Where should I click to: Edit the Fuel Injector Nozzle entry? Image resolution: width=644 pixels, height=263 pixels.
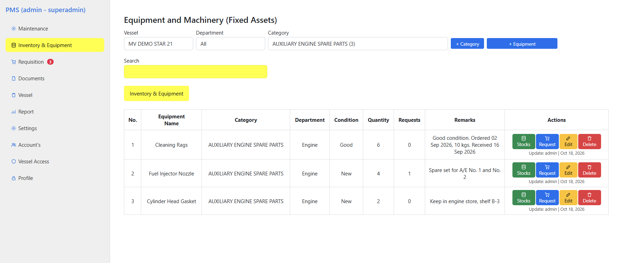(568, 170)
